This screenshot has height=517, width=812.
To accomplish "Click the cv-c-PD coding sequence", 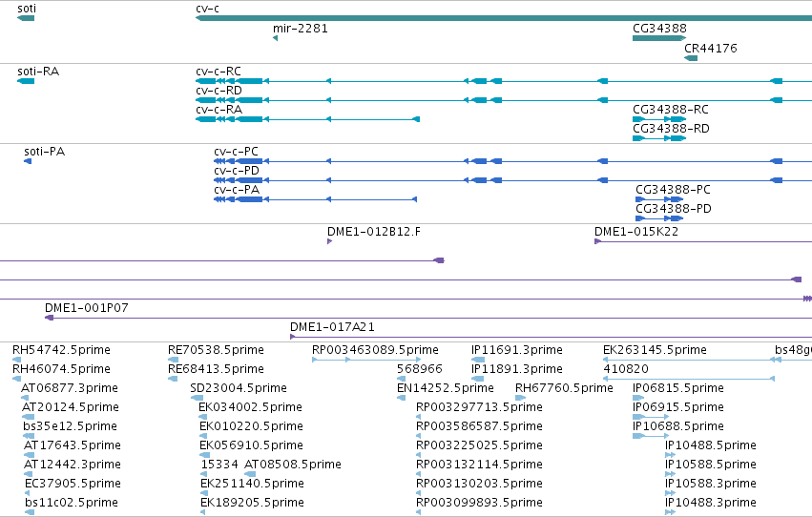I will (x=512, y=180).
